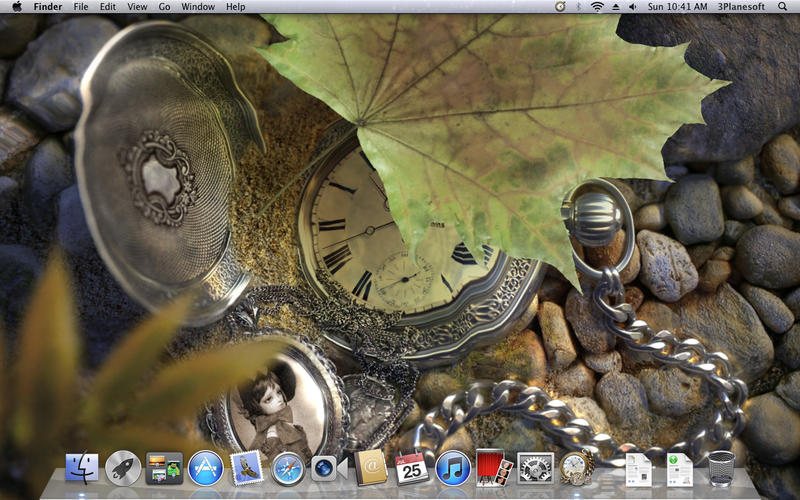Open first document stack in Dock
The image size is (800, 500).
pyautogui.click(x=639, y=469)
